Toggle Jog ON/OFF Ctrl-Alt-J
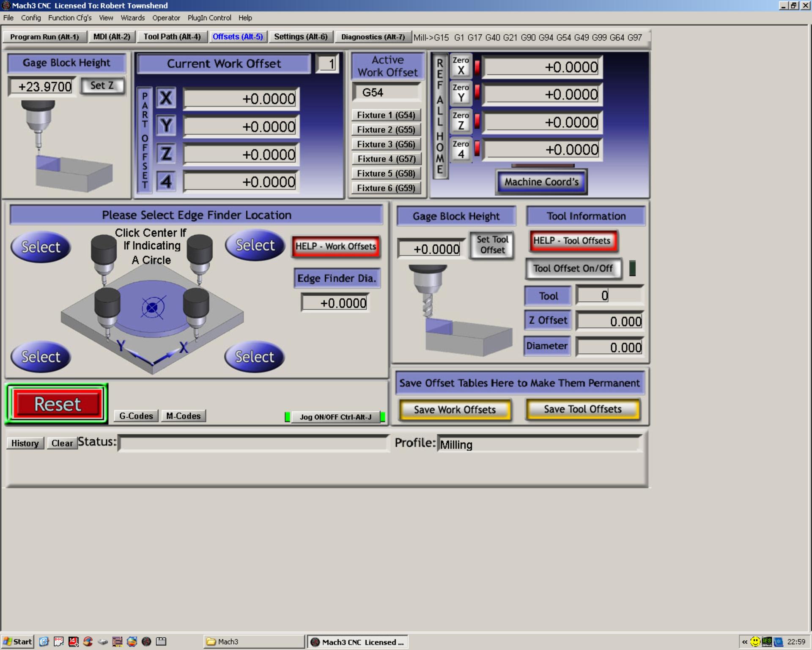812x650 pixels. pos(335,417)
